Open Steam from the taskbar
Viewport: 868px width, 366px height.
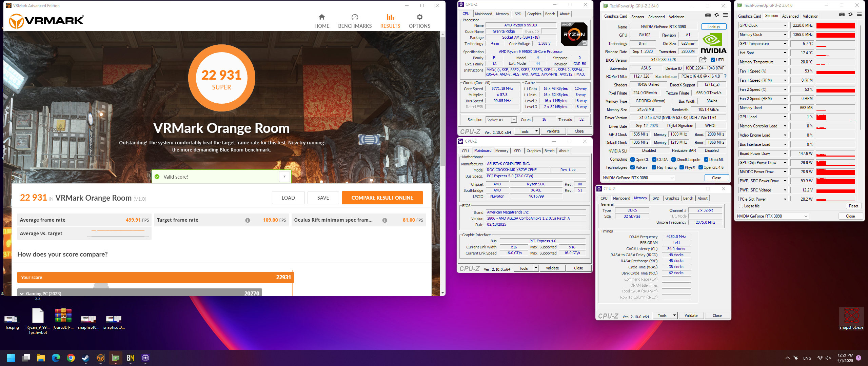pyautogui.click(x=85, y=358)
